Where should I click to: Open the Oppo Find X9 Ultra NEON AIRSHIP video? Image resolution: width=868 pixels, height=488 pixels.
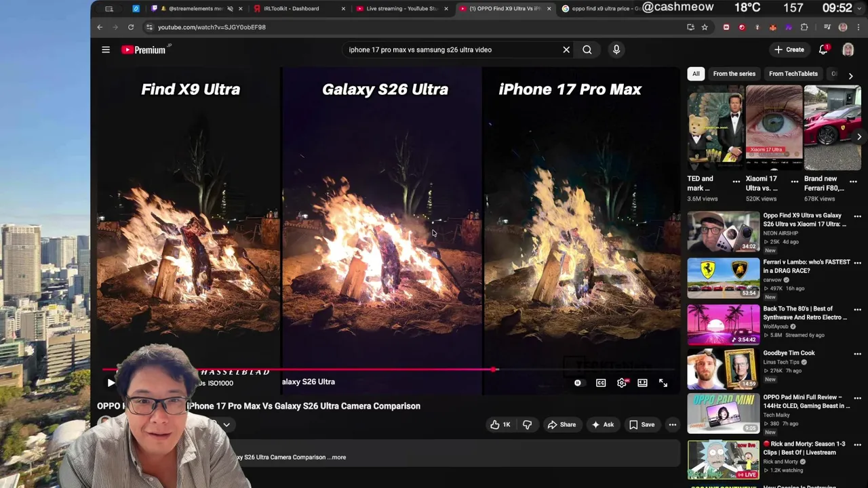724,232
